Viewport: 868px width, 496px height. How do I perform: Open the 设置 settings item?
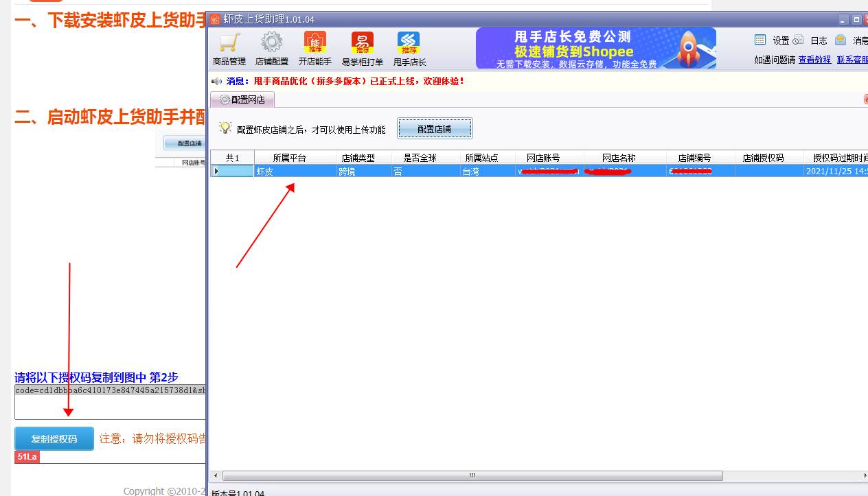point(772,40)
